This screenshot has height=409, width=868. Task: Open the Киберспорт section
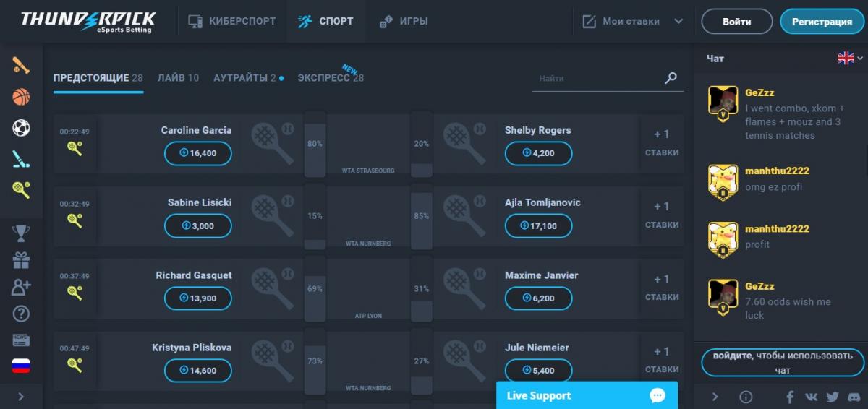click(x=231, y=21)
